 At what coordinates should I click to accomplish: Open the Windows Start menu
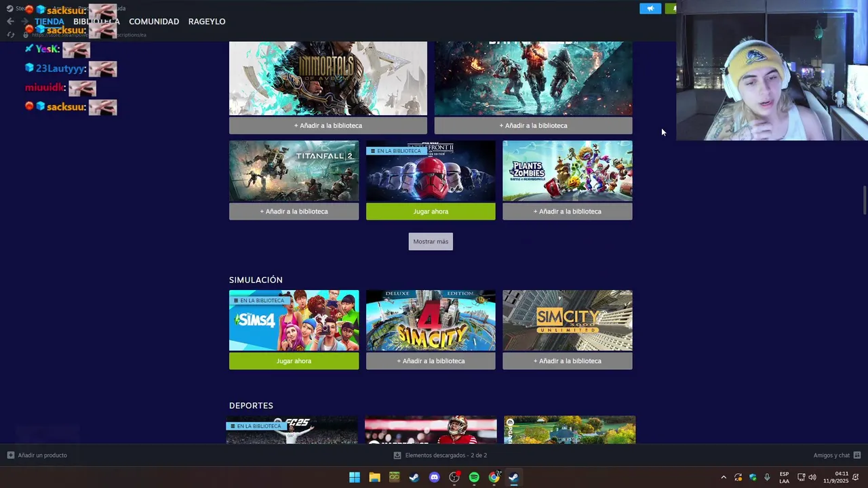[x=355, y=477]
